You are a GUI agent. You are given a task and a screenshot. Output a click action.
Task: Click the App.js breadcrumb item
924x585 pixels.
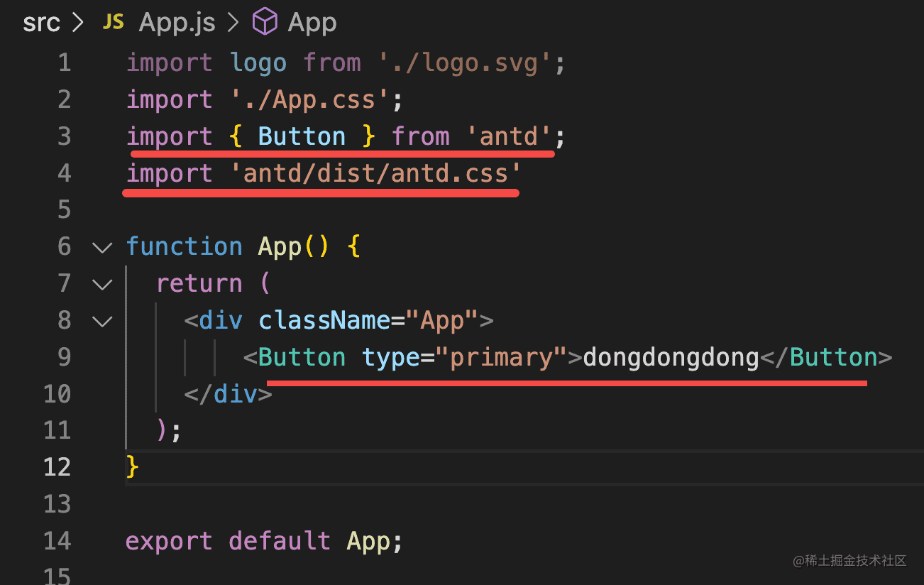pyautogui.click(x=177, y=23)
